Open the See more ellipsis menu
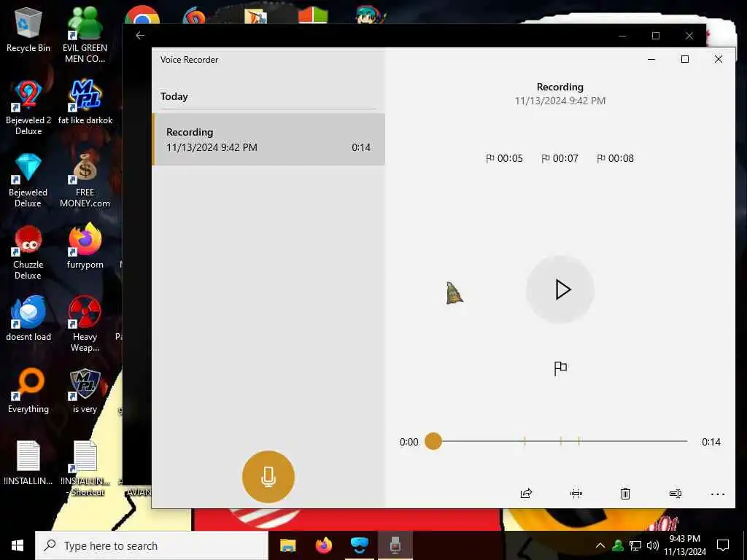 [718, 494]
